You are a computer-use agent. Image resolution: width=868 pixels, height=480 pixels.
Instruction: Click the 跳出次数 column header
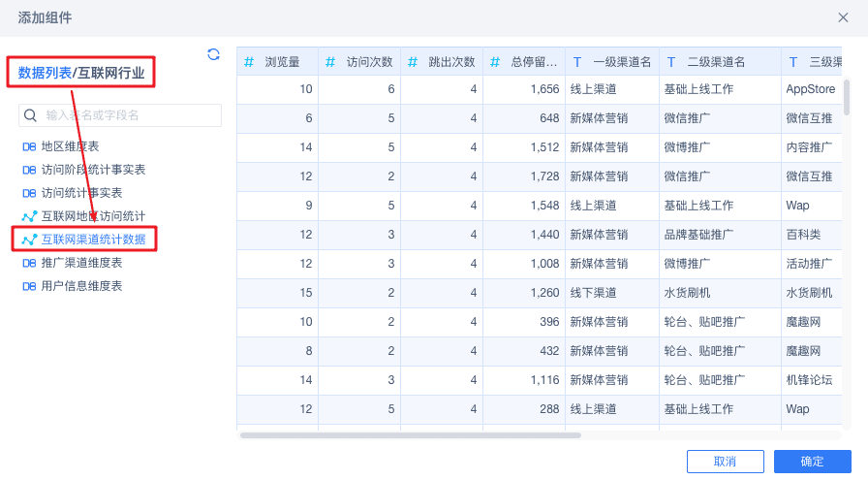tap(451, 62)
